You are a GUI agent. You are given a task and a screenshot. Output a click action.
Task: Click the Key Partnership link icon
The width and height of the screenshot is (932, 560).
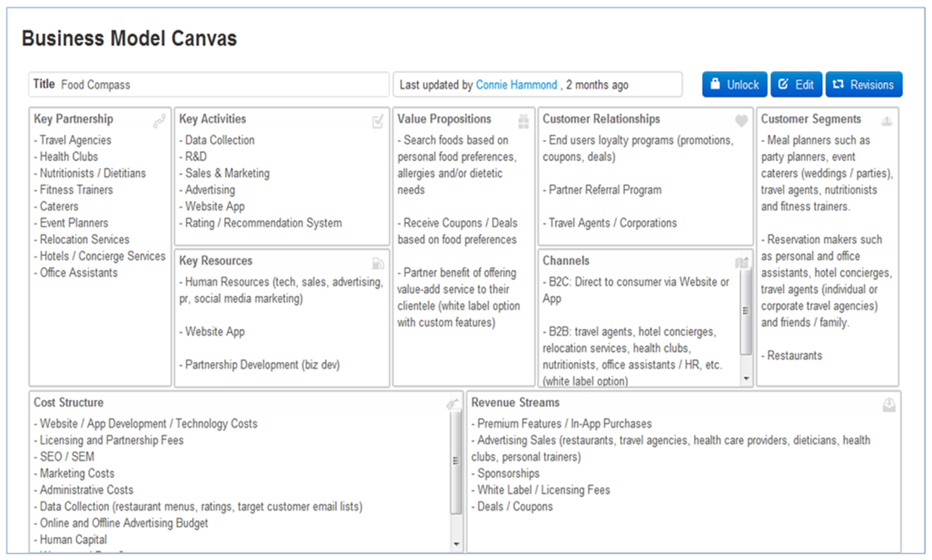coord(160,122)
